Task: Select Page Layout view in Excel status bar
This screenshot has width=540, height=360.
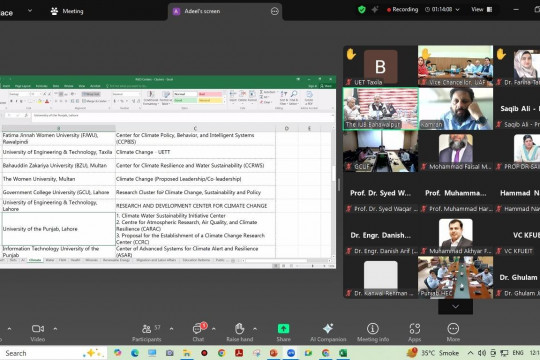Action: pos(283,266)
